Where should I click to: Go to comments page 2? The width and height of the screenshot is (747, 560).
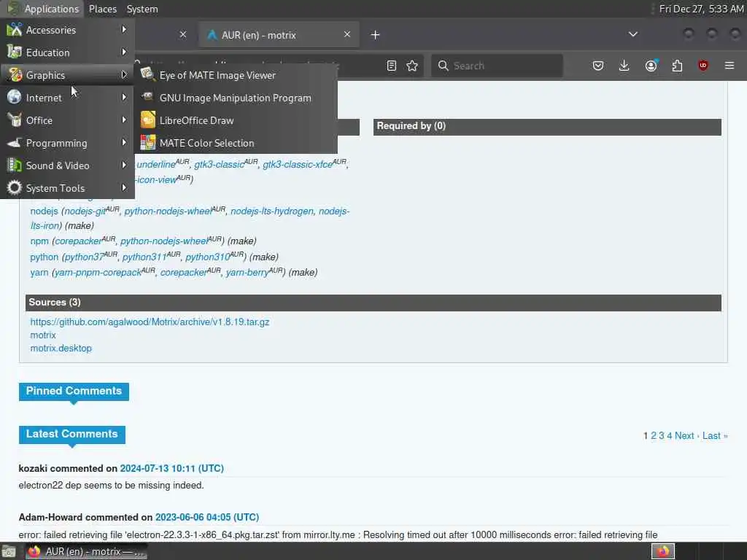click(654, 436)
